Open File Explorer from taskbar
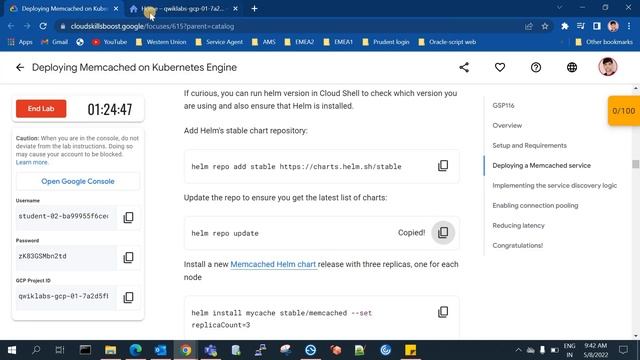The width and height of the screenshot is (640, 360). point(110,350)
